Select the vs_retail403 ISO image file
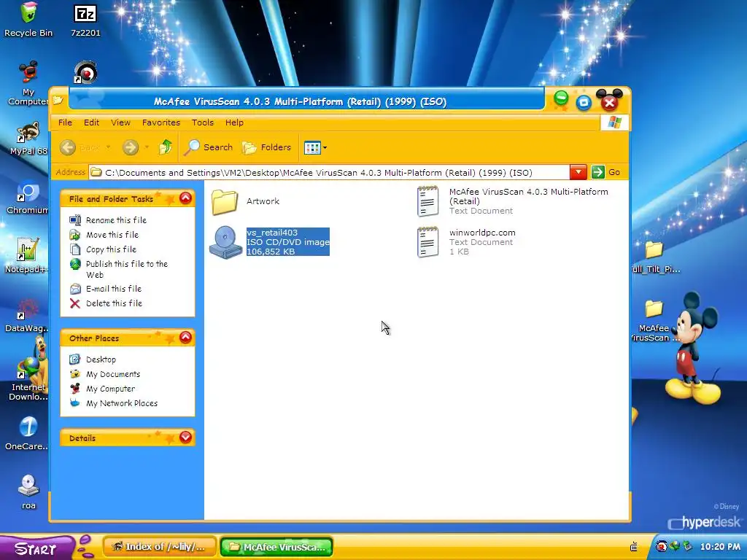Image resolution: width=747 pixels, height=560 pixels. (x=270, y=242)
